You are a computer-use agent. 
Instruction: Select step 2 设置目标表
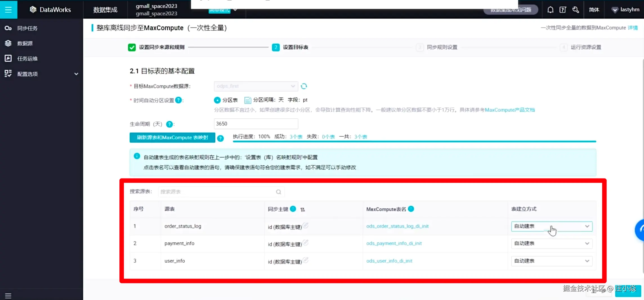[290, 47]
